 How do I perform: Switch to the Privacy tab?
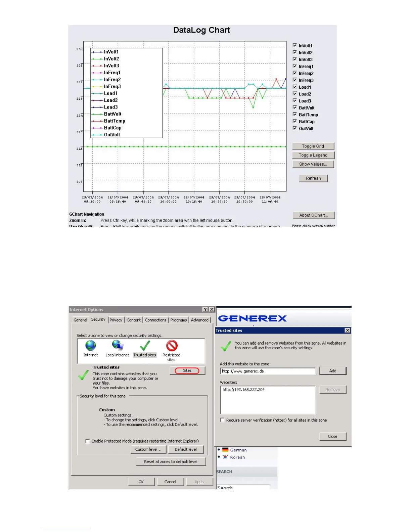tap(116, 320)
